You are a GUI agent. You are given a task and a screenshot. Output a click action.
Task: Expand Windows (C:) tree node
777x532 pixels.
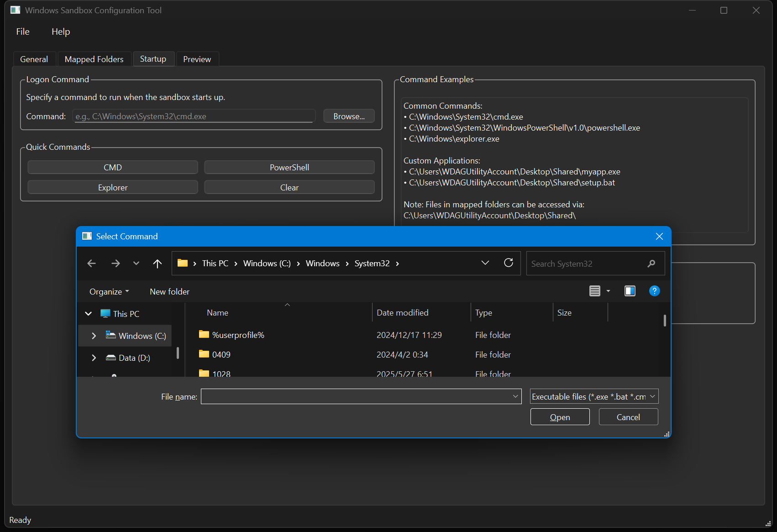(94, 336)
